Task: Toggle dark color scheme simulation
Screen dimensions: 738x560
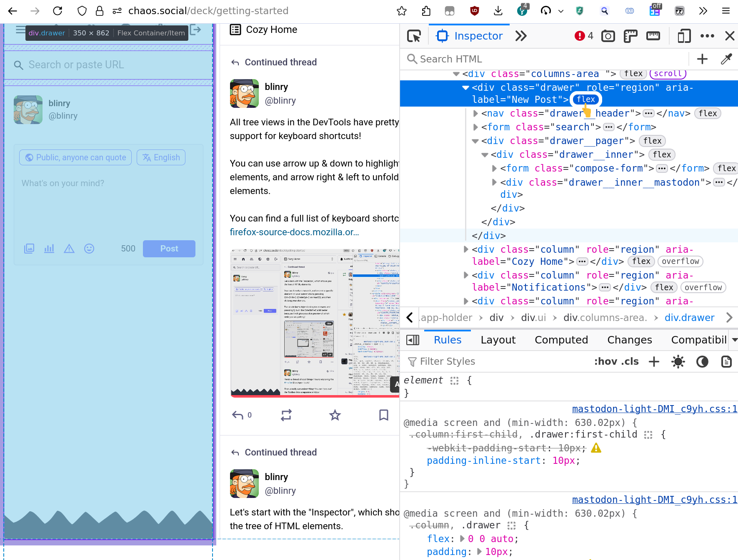Action: [x=703, y=362]
